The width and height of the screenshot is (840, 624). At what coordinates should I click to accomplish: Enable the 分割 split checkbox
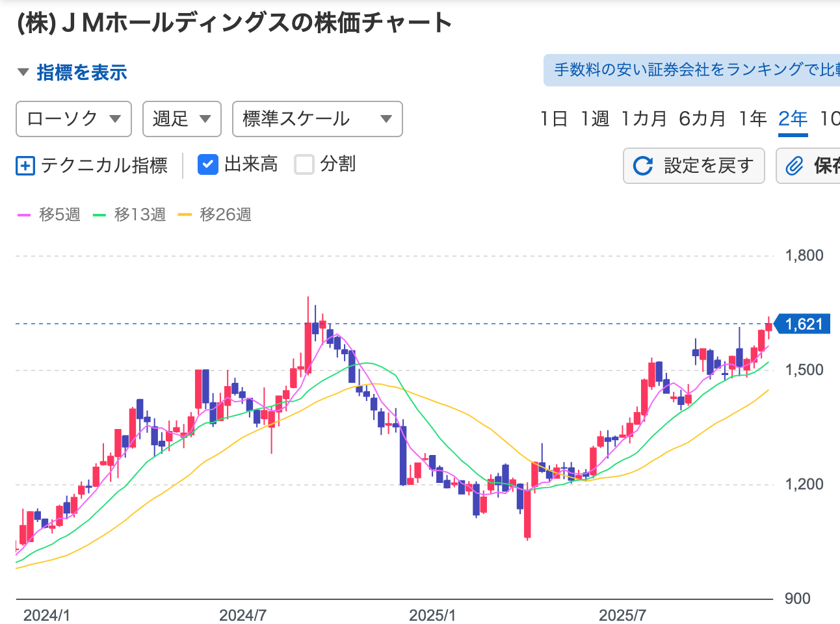[x=304, y=164]
